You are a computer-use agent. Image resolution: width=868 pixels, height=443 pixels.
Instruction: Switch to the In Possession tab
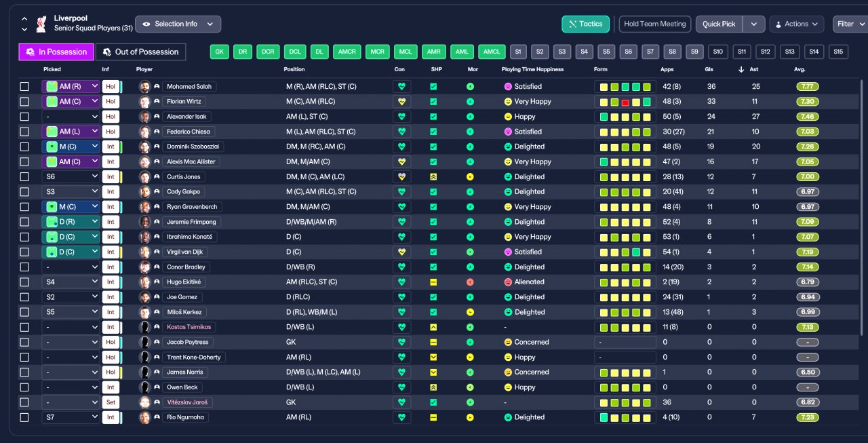(56, 52)
